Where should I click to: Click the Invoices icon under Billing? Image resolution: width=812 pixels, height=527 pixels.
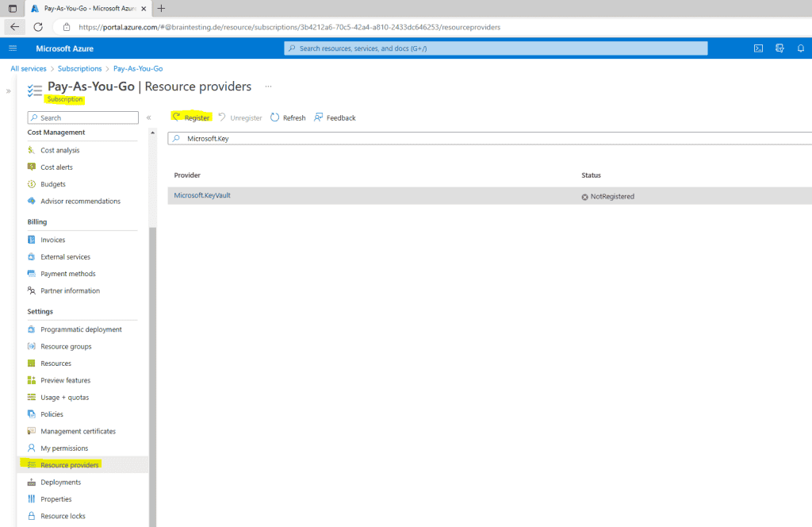[30, 239]
